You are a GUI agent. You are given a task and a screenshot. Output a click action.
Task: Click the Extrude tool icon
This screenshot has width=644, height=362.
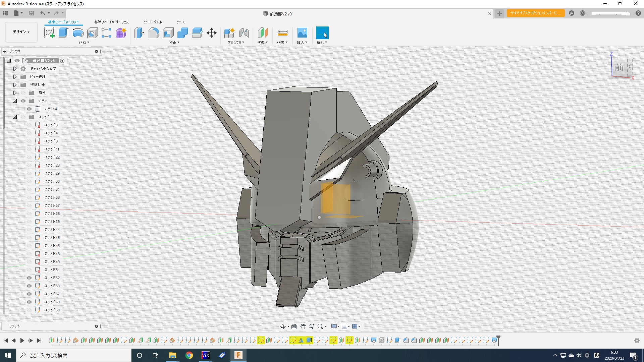63,33
